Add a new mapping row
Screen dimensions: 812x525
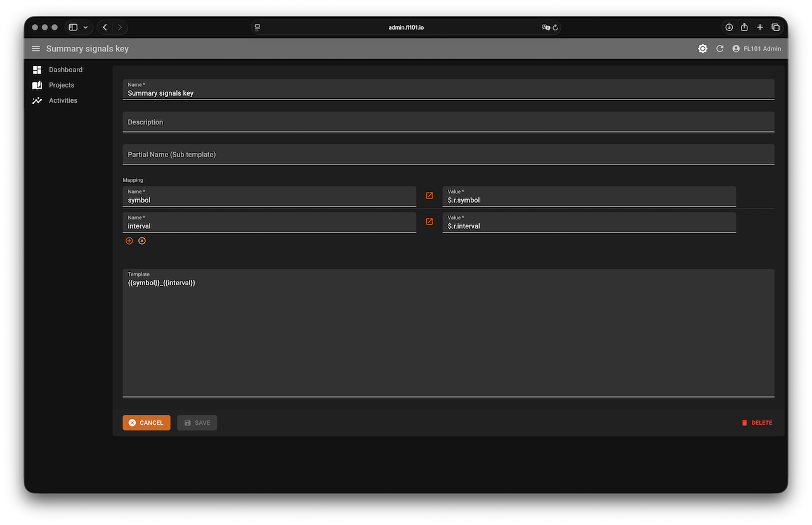tap(129, 241)
